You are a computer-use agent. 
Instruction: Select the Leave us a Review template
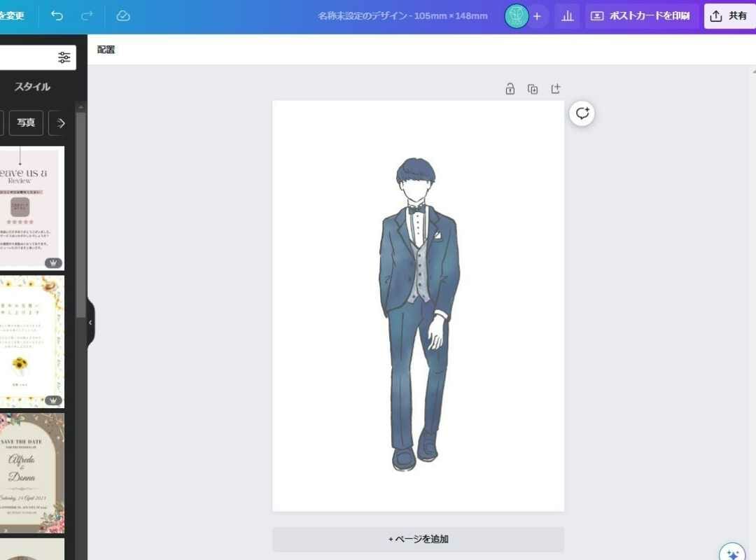tap(31, 209)
